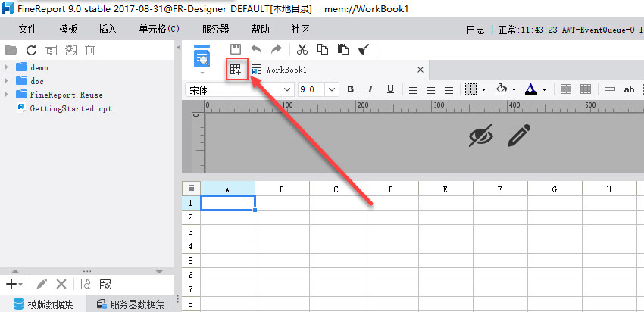Screen dimensions: 644x312
Task: Click the align left icon
Action: click(414, 89)
